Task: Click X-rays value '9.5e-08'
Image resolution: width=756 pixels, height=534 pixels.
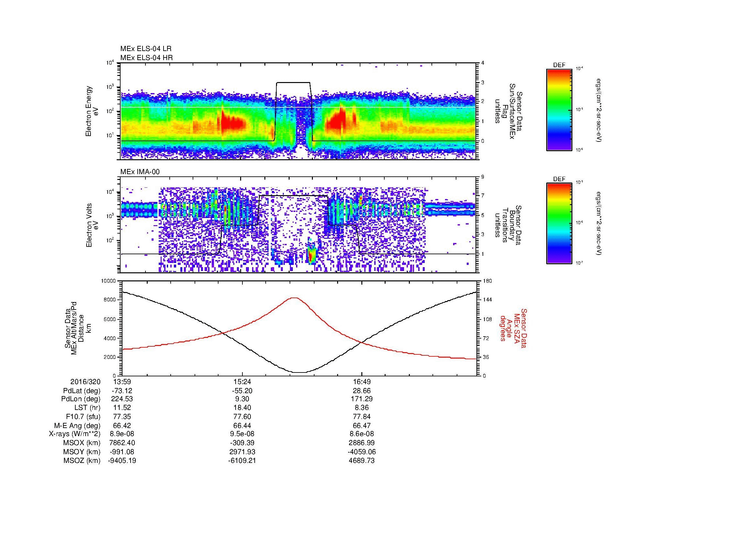Action: (242, 434)
